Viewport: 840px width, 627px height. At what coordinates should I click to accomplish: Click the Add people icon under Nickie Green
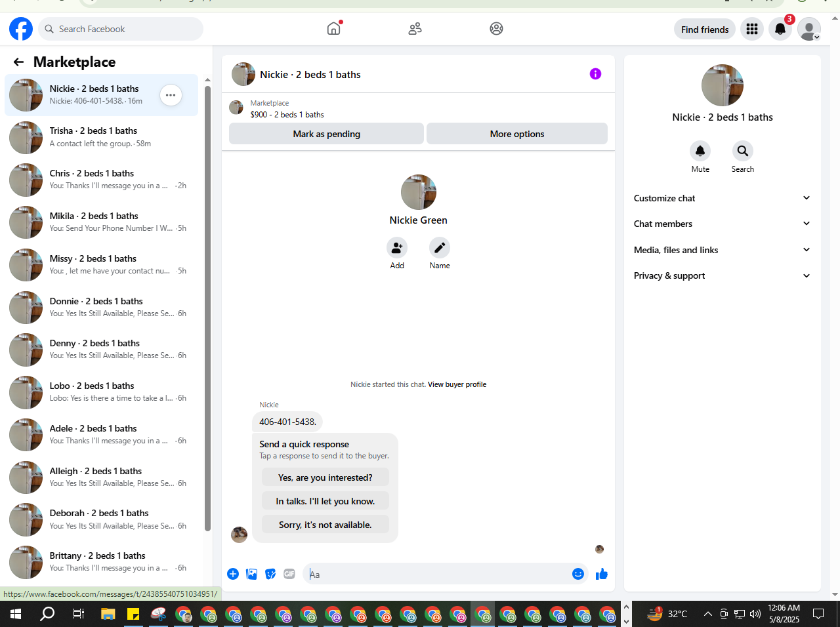397,247
